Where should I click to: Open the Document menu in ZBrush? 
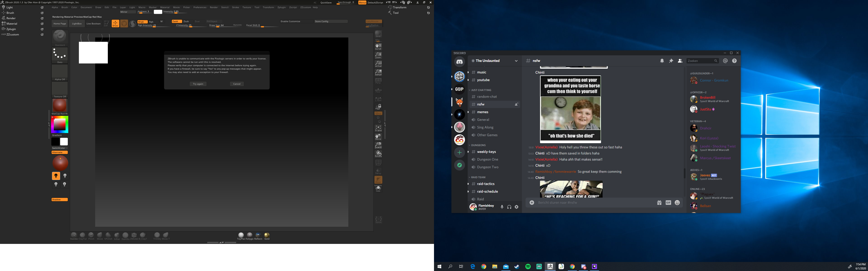click(x=86, y=7)
